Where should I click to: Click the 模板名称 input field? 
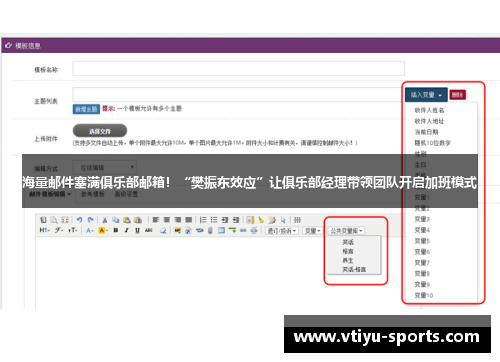click(239, 69)
